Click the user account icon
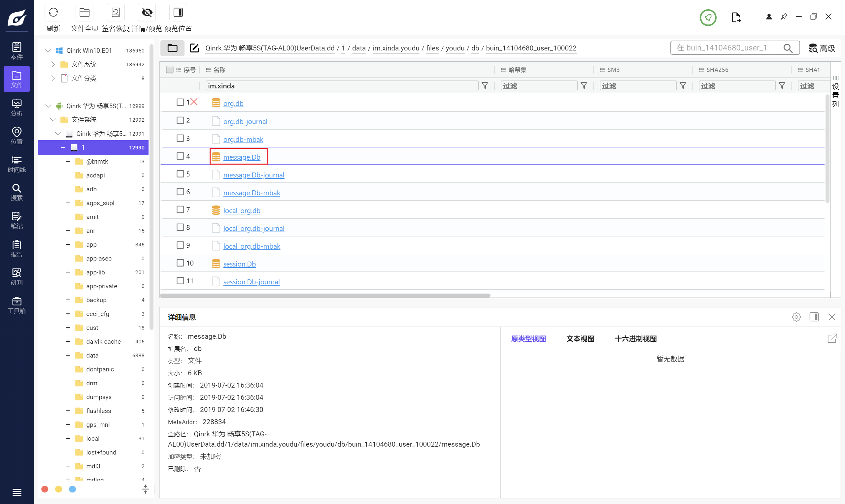The width and height of the screenshot is (845, 504). point(768,16)
